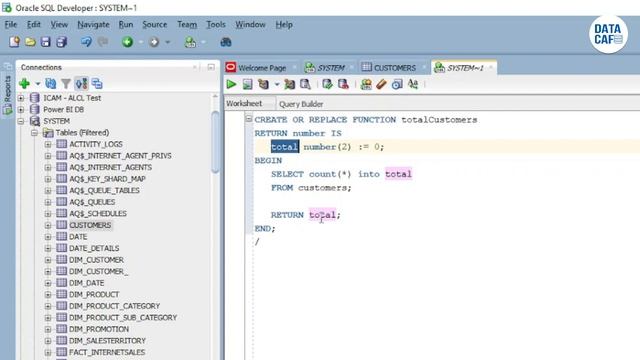Expand the Power BI DB connection

(x=21, y=109)
